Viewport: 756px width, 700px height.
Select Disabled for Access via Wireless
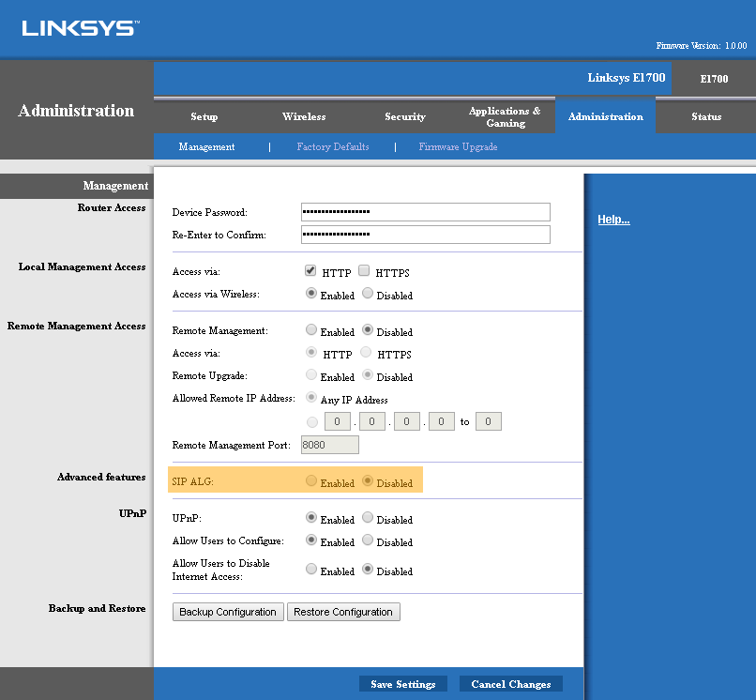(368, 293)
